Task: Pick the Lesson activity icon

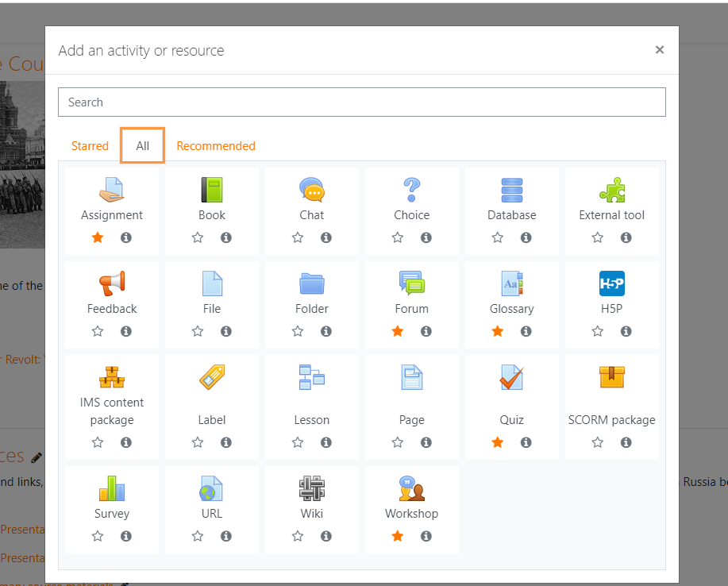Action: [x=311, y=377]
